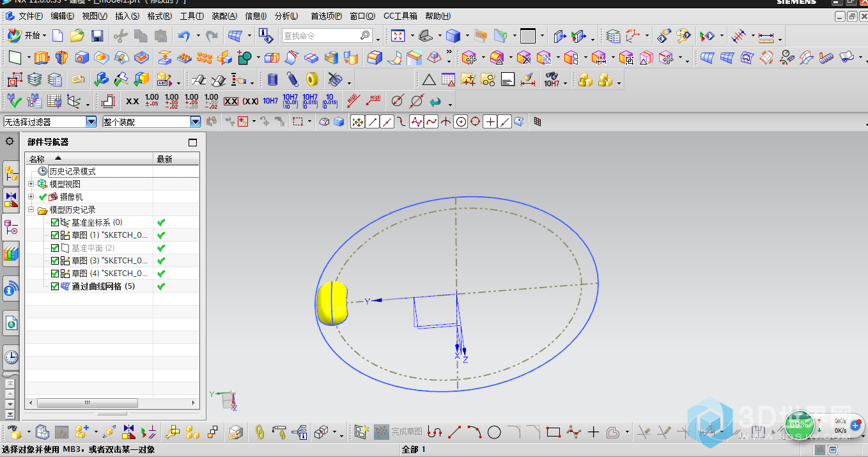Undo the last action
The height and width of the screenshot is (457, 868).
pos(184,36)
